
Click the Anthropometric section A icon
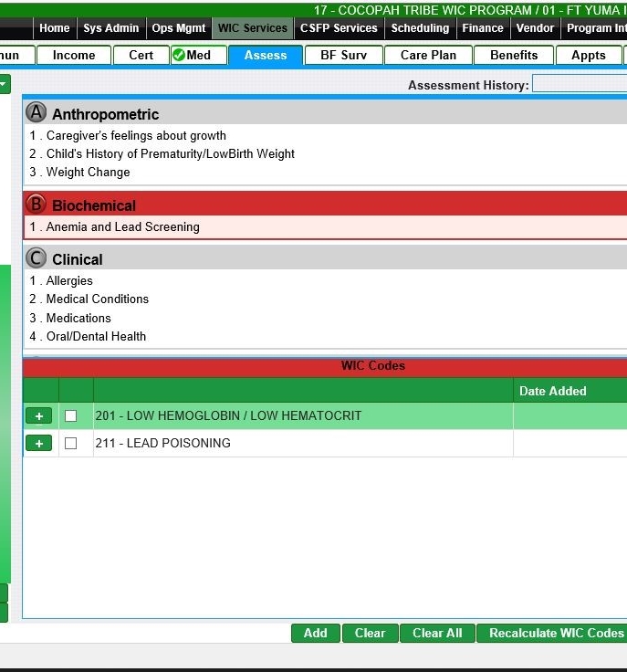[x=37, y=113]
